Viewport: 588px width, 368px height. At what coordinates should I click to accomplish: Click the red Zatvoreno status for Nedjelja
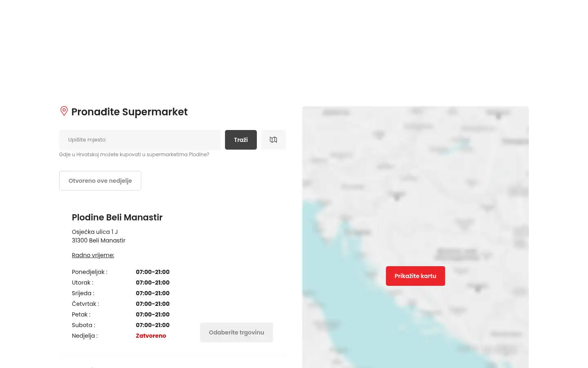[151, 336]
